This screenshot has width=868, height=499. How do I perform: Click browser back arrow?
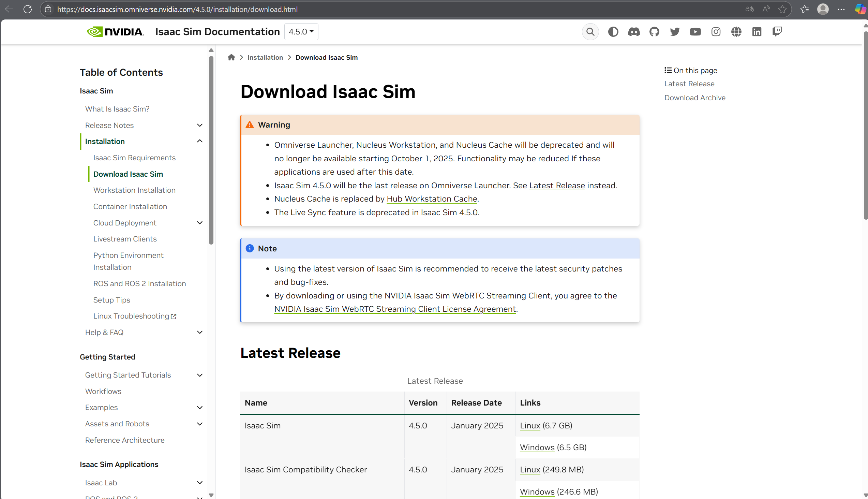pos(9,9)
